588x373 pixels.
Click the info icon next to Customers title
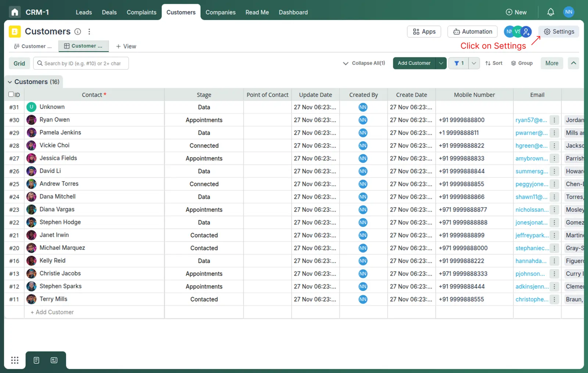tap(78, 32)
